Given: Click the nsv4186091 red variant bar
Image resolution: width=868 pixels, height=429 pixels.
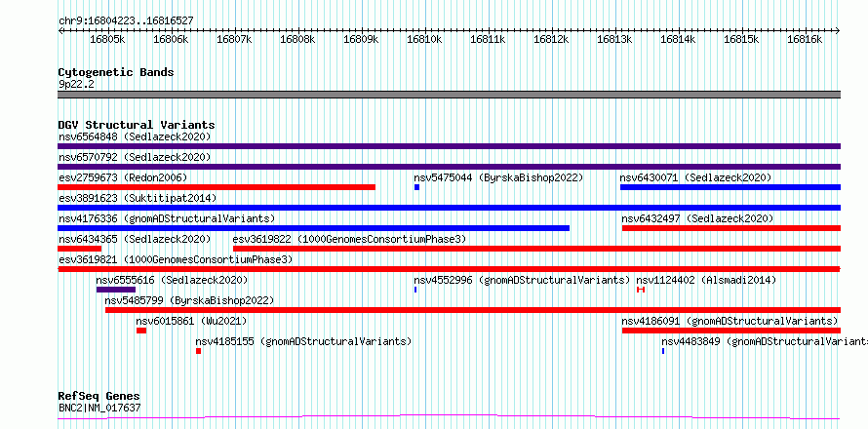Looking at the screenshot, I should pyautogui.click(x=731, y=331).
